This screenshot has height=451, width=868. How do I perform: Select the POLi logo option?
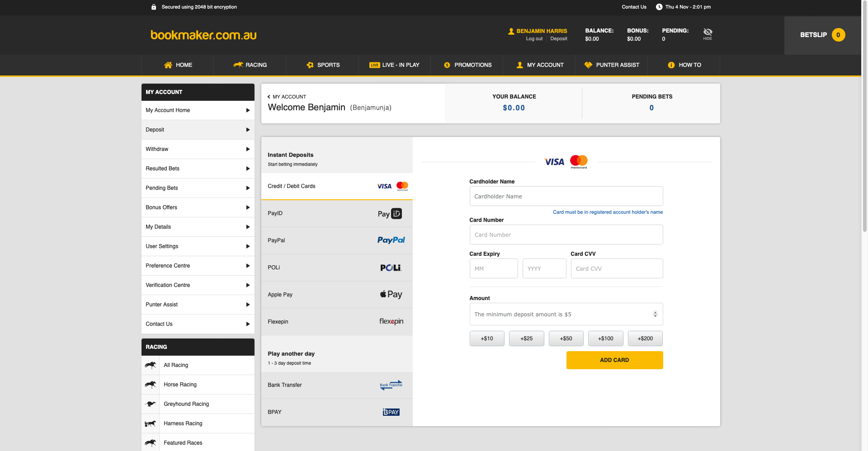coord(391,268)
